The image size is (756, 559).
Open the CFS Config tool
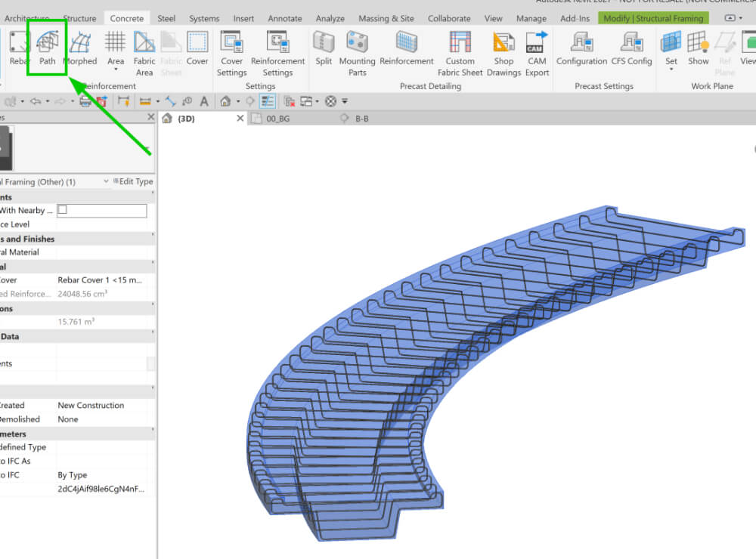coord(631,48)
